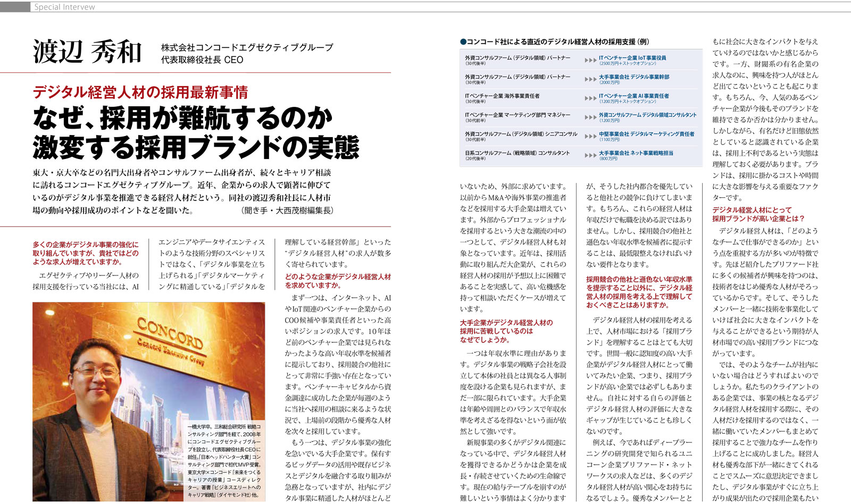Click the "Special Interview" page header label

(64, 7)
